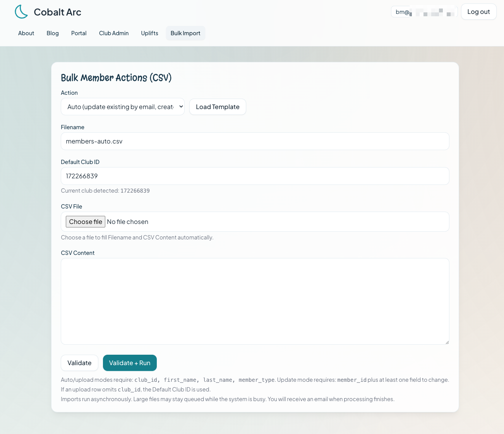The image size is (504, 434).
Task: Expand the Auto action combo box chevron
Action: coord(180,106)
